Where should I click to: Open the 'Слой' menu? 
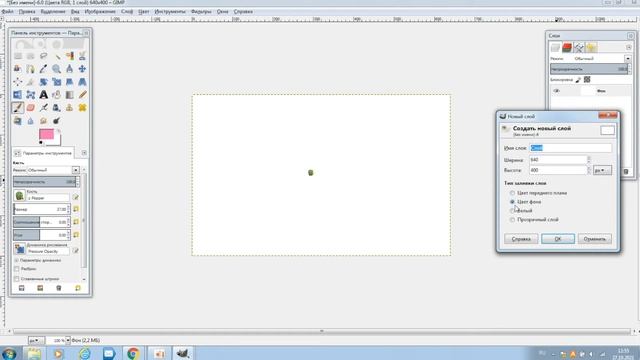point(127,12)
